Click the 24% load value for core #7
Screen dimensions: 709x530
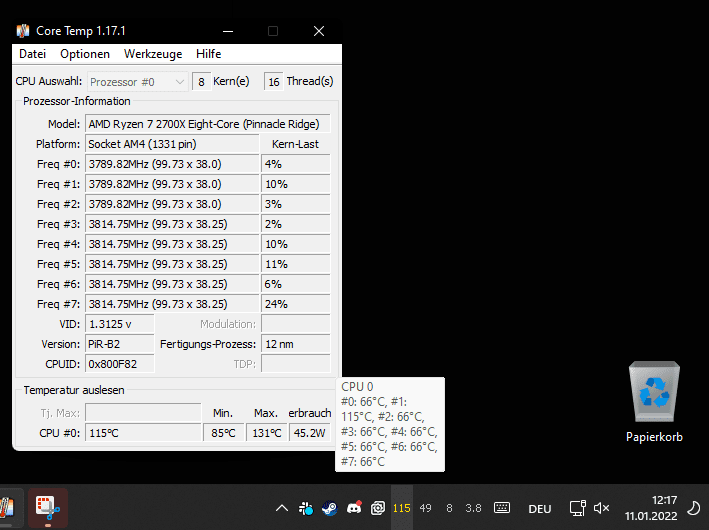tap(296, 304)
